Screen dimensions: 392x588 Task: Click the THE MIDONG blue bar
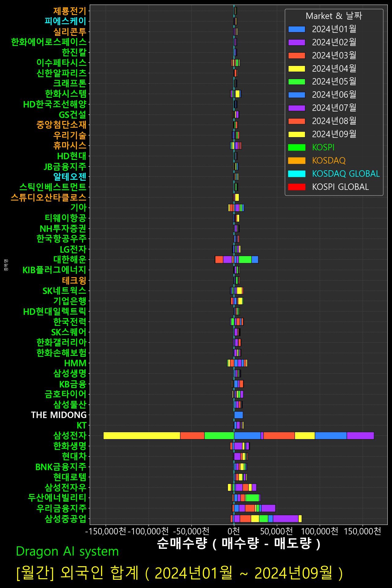point(239,415)
